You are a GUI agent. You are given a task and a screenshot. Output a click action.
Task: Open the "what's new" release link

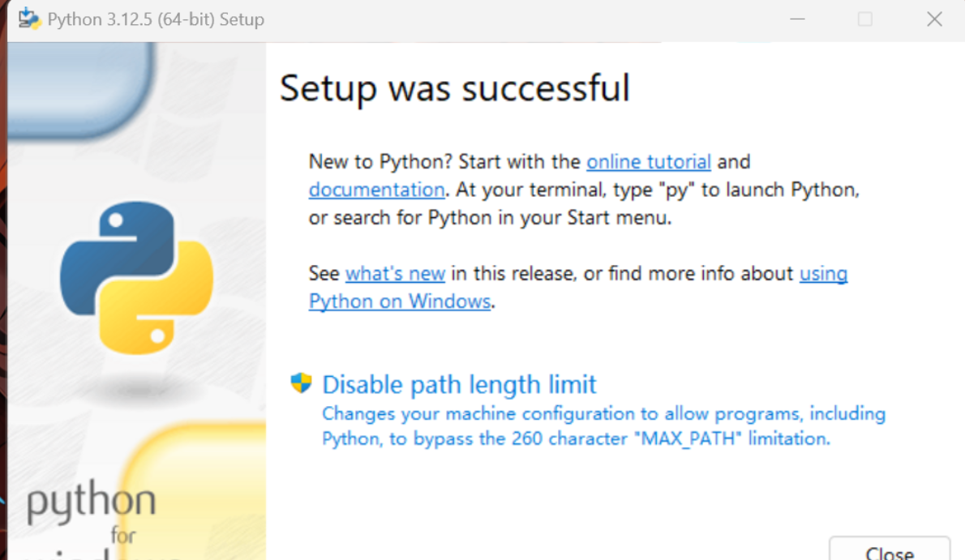point(395,273)
